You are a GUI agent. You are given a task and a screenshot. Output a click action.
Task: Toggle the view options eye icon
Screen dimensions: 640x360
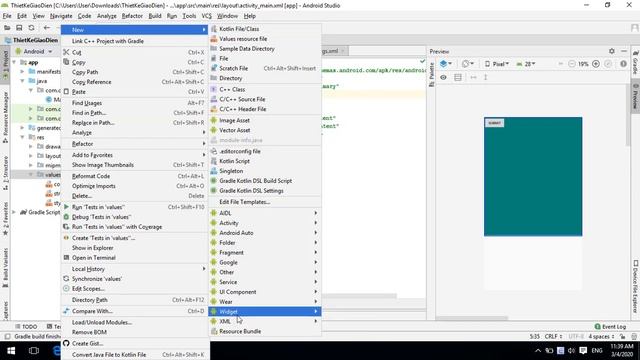(443, 77)
